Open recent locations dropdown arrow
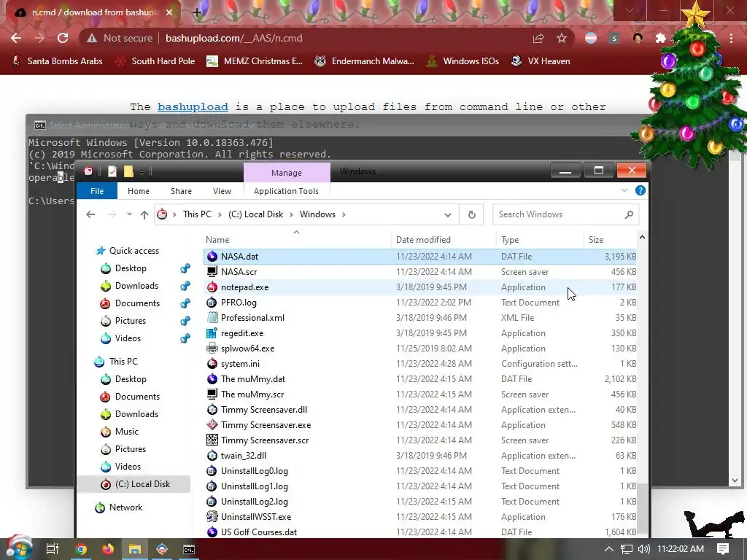 pyautogui.click(x=129, y=214)
